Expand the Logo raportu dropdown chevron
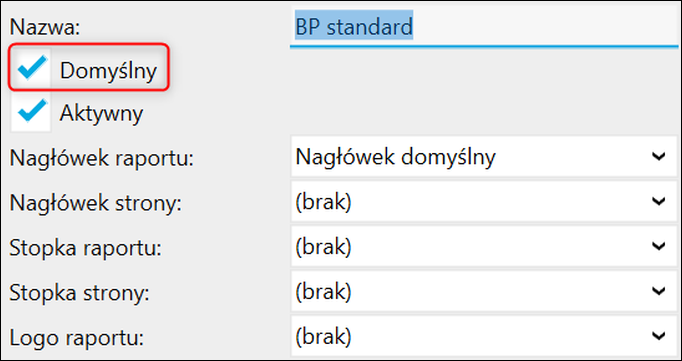 pos(659,336)
